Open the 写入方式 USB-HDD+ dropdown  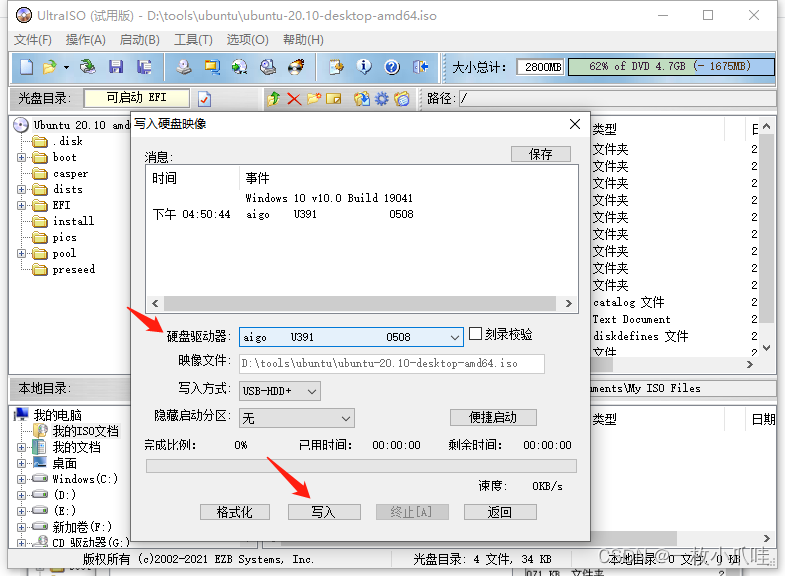click(x=279, y=391)
